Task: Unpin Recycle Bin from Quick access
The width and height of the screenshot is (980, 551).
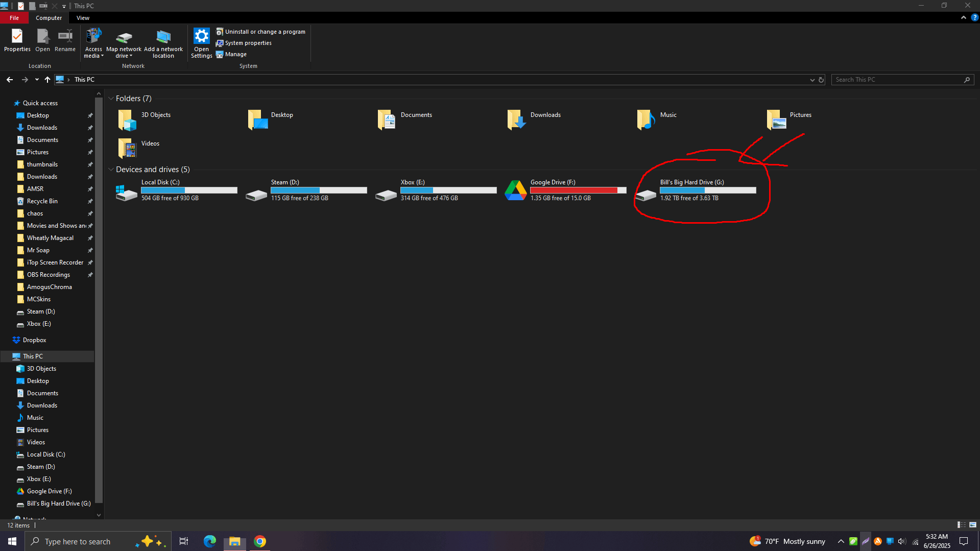Action: [x=90, y=201]
